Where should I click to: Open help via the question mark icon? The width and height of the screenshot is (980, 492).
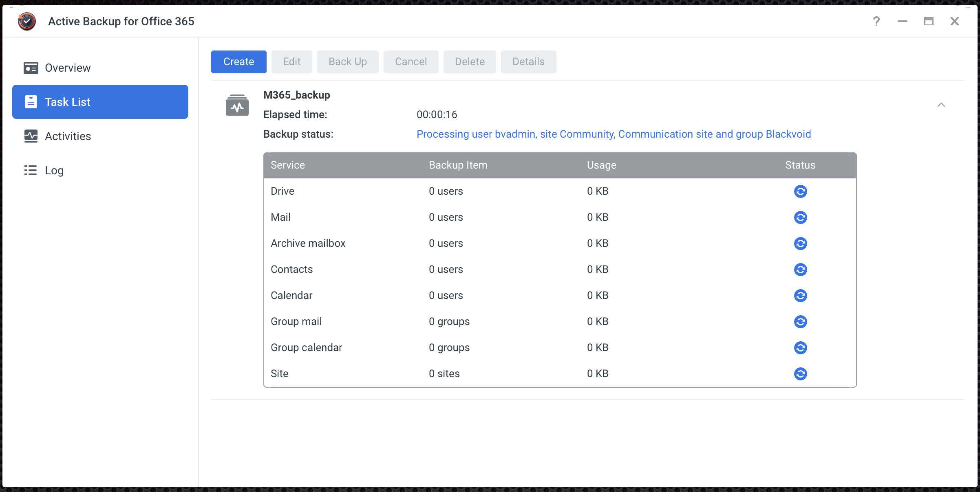pyautogui.click(x=876, y=21)
